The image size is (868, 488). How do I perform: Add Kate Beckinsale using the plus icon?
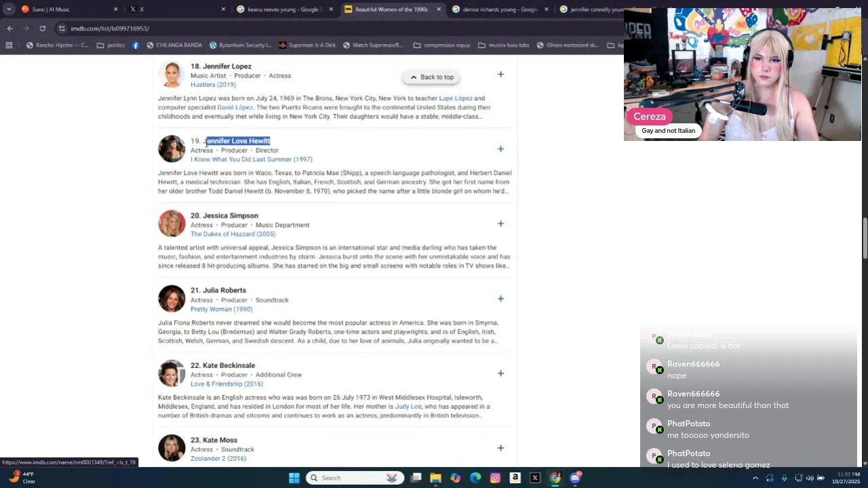pos(500,373)
